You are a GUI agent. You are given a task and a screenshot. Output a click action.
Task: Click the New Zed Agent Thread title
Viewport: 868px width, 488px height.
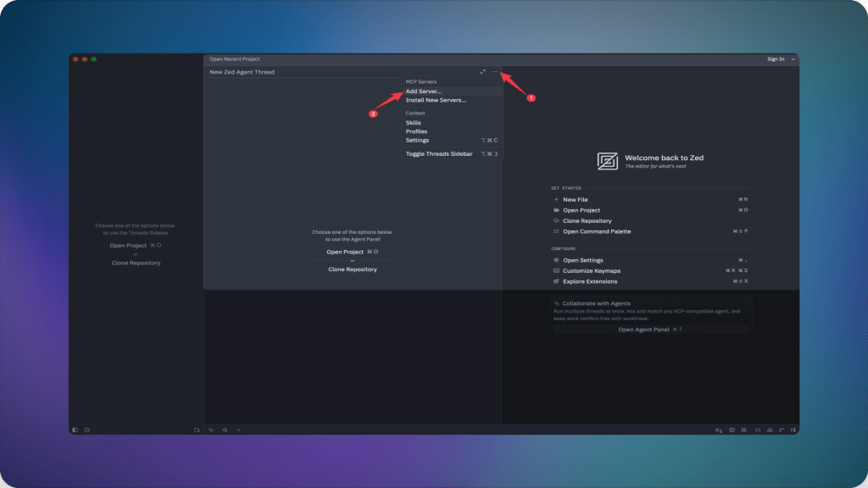click(242, 72)
